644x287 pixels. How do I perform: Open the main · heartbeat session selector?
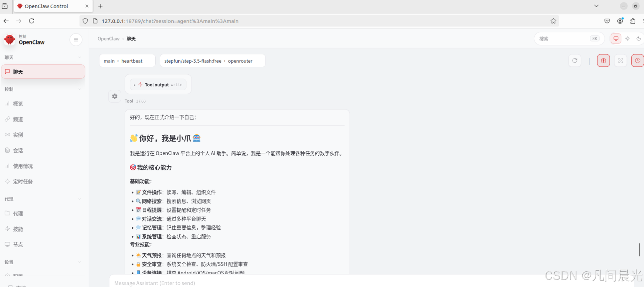click(127, 61)
